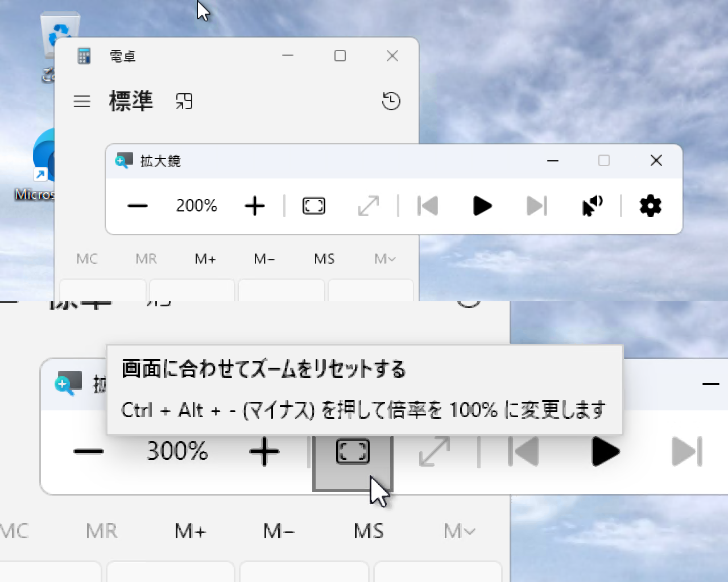
Task: Open the memory M dropdown in Calculator
Action: pos(384,259)
